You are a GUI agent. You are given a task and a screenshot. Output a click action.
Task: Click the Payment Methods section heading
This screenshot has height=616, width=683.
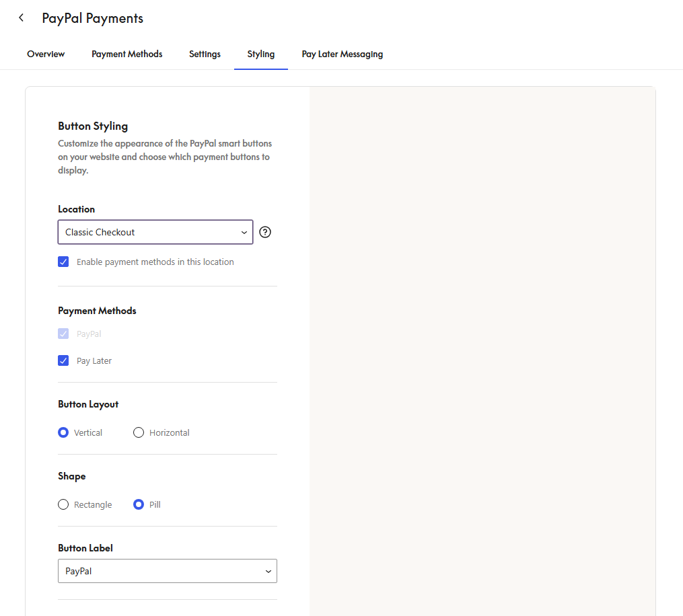(97, 311)
